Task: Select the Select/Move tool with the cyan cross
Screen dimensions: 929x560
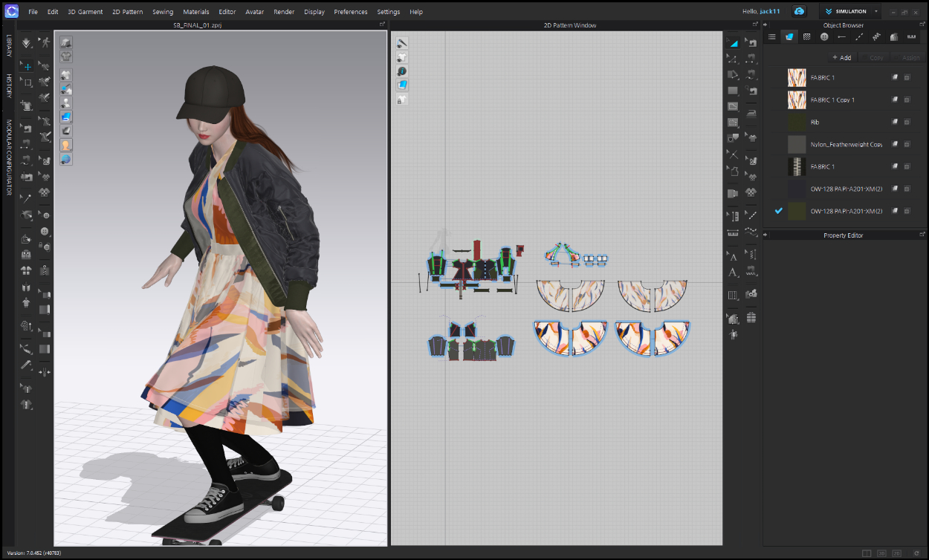Action: point(27,66)
